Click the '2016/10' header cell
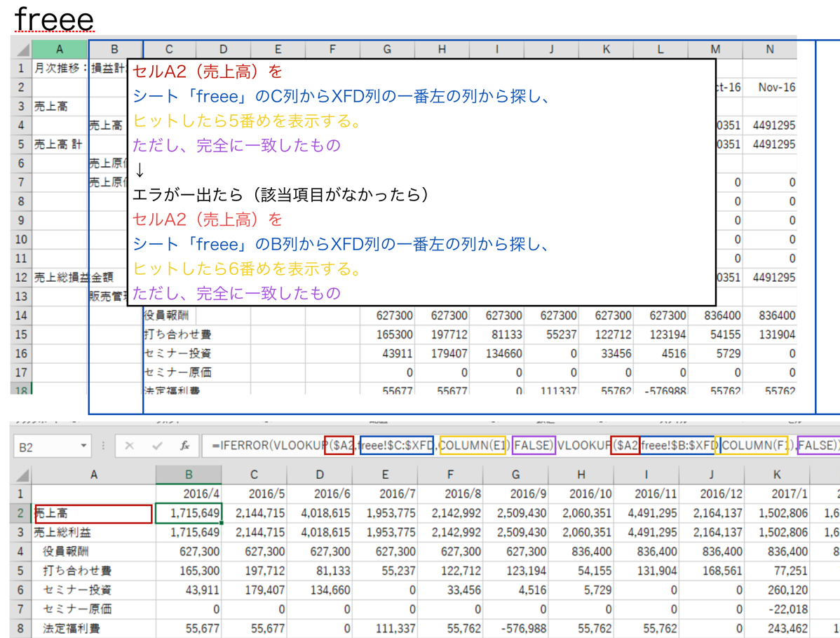Image resolution: width=840 pixels, height=638 pixels. (581, 494)
